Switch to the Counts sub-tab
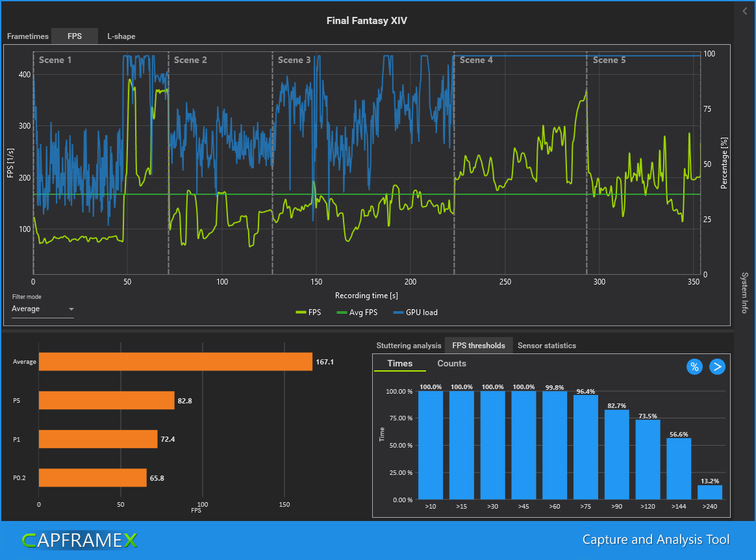Viewport: 756px width, 560px height. (x=451, y=364)
